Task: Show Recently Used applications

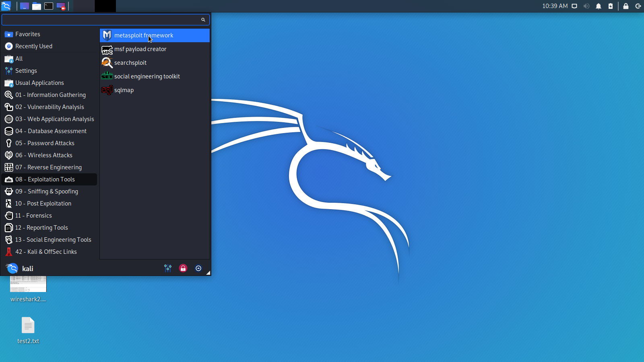Action: (49, 46)
